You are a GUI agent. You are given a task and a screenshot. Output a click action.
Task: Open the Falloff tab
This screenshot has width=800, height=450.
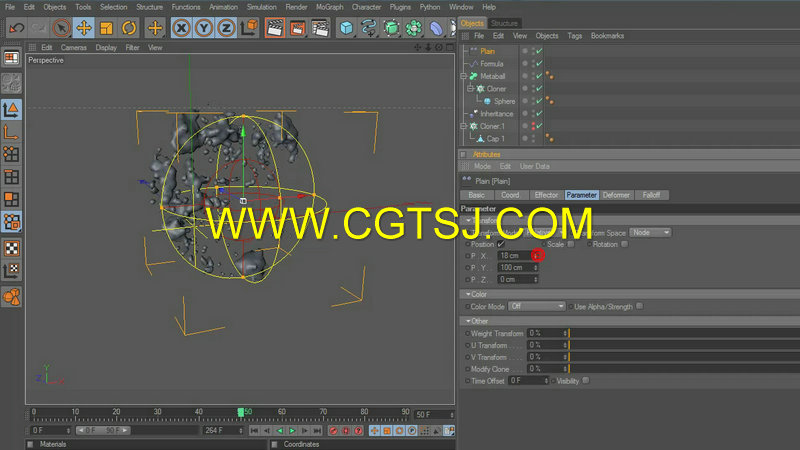[x=651, y=195]
